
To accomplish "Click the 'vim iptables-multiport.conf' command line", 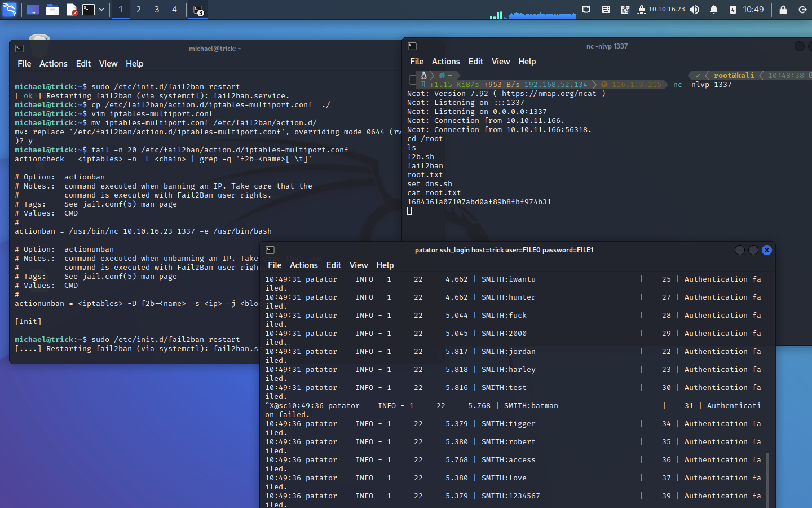I will (114, 113).
